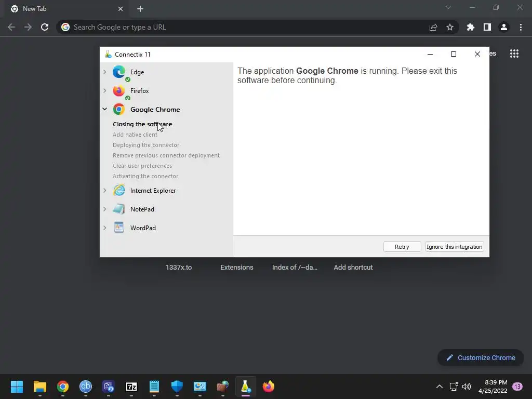
Task: Open Firefox from the taskbar
Action: (269, 387)
